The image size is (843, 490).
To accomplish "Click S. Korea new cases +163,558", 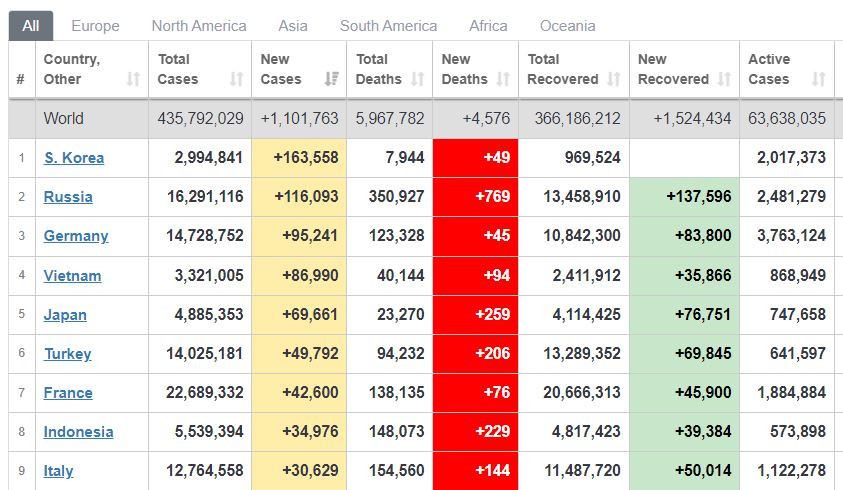I will click(x=306, y=158).
